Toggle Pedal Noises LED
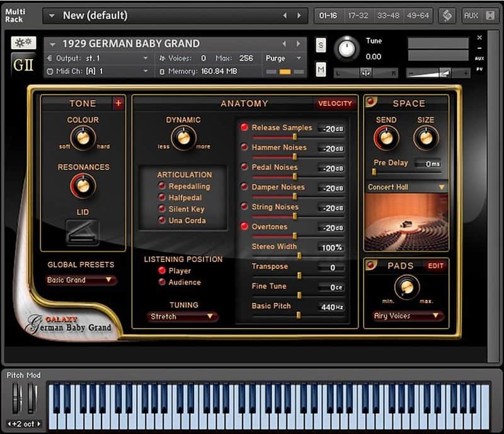The image size is (504, 434). [244, 166]
